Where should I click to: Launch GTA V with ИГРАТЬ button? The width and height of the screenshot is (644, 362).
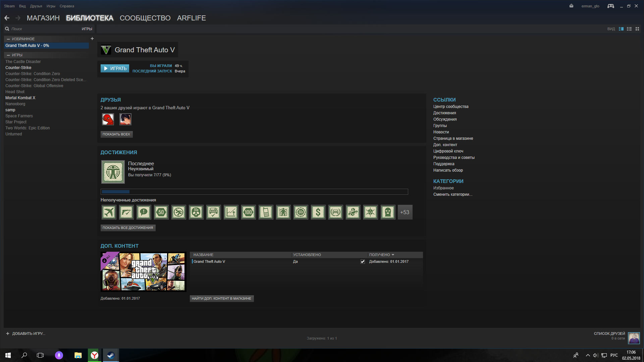[115, 68]
